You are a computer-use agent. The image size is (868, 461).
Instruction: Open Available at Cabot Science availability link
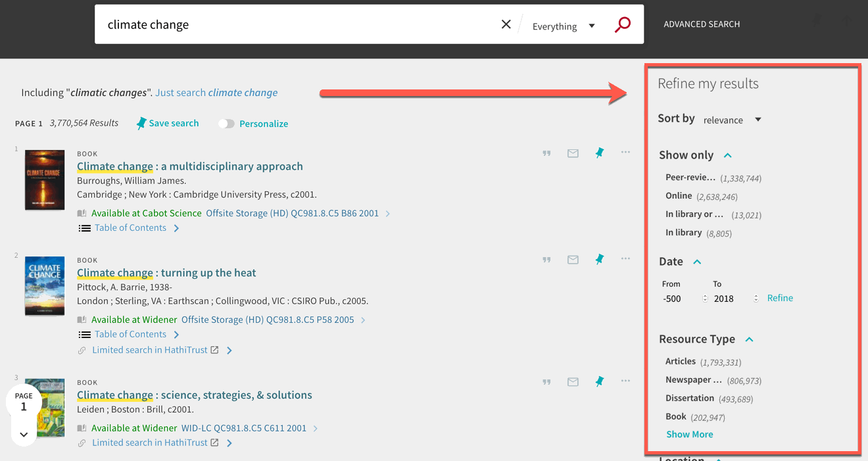click(235, 213)
